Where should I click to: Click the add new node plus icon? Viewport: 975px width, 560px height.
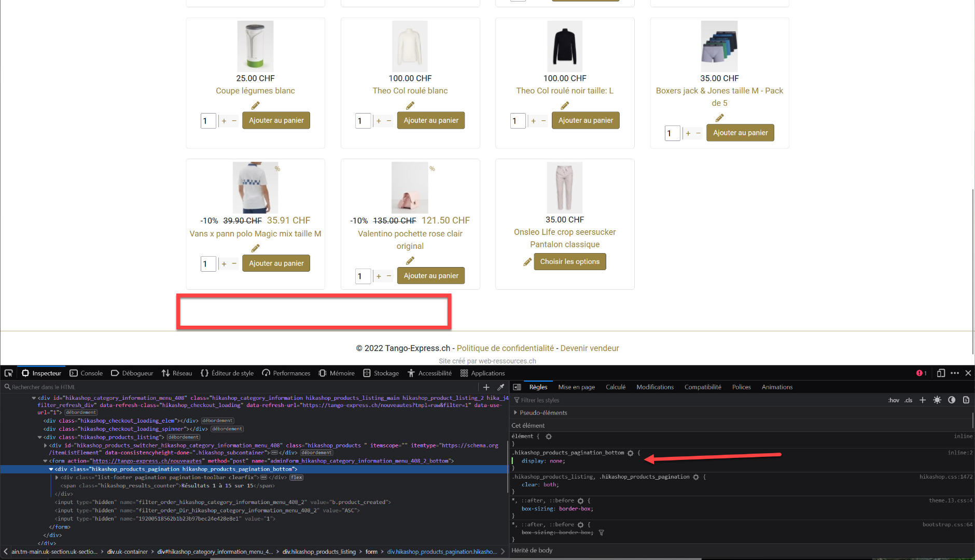click(486, 387)
